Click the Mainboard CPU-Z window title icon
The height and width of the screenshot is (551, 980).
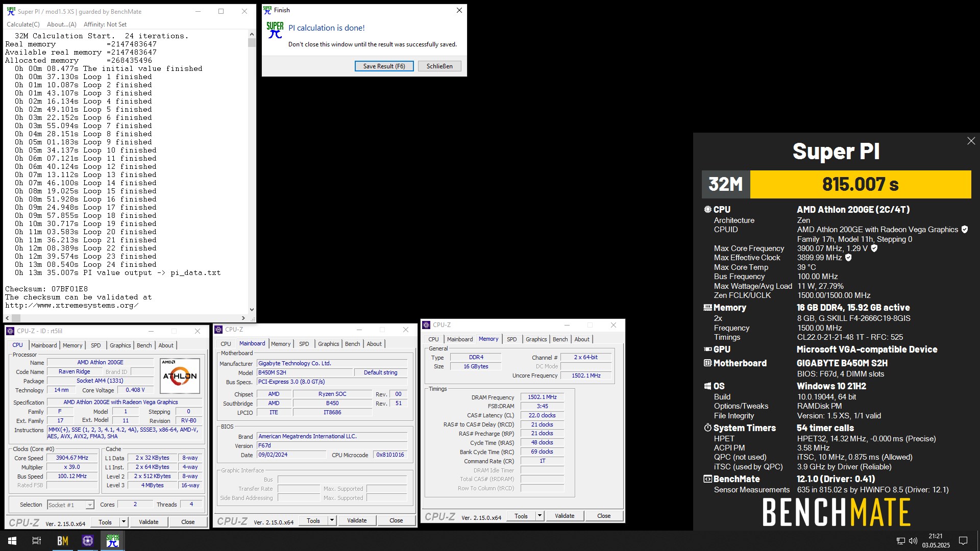coord(218,330)
